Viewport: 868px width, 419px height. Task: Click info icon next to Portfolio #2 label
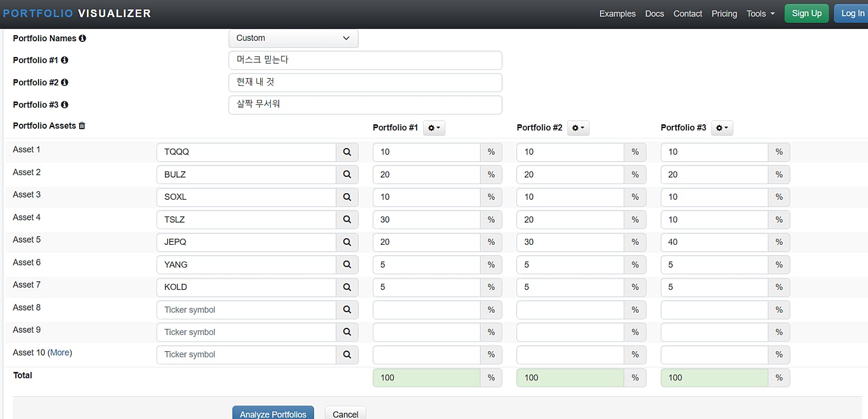point(65,82)
